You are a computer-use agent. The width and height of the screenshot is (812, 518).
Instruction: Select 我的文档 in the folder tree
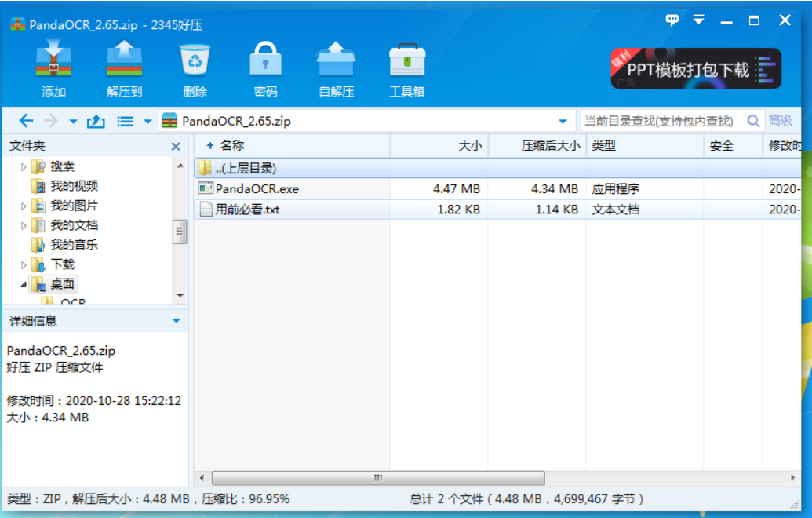74,225
